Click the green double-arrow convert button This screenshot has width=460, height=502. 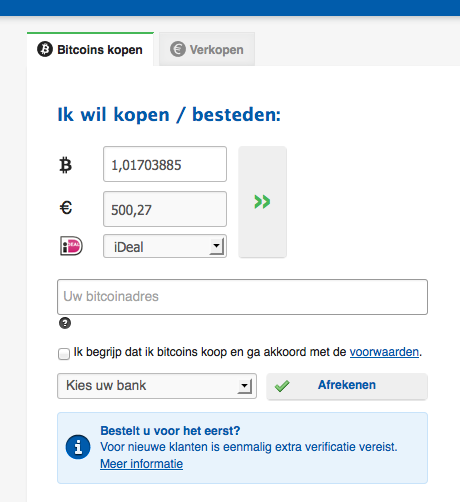pos(262,202)
